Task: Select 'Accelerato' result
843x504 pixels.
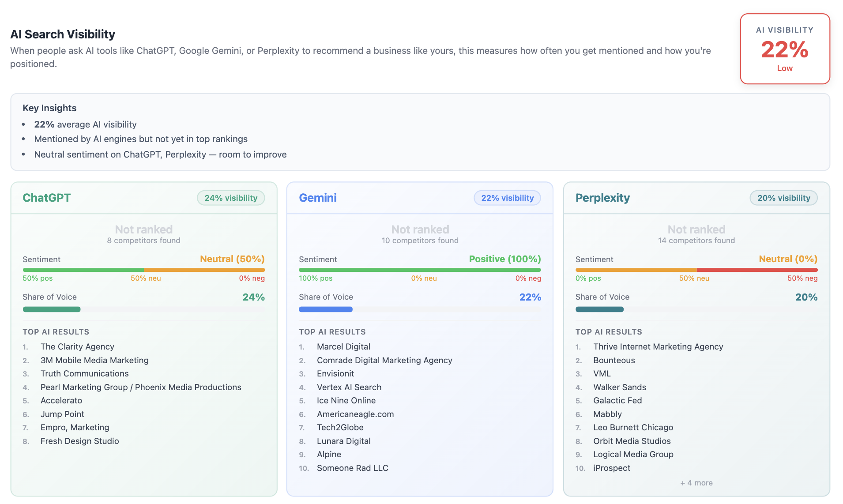Action: 61,401
